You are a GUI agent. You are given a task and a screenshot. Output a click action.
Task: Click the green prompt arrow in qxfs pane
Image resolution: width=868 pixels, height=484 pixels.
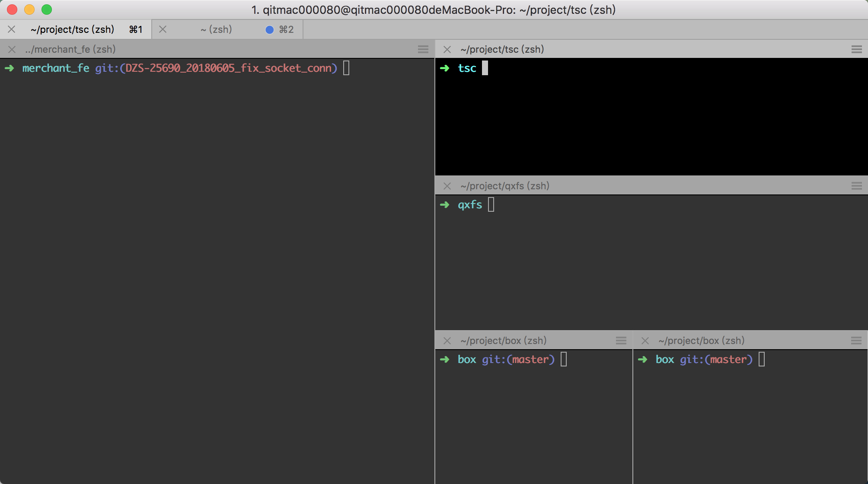point(445,205)
